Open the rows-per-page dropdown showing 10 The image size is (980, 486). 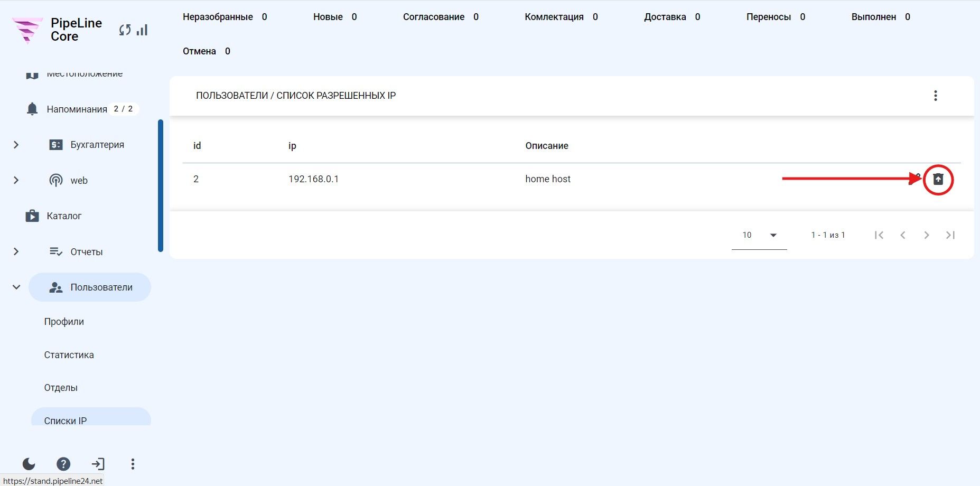[x=759, y=235]
